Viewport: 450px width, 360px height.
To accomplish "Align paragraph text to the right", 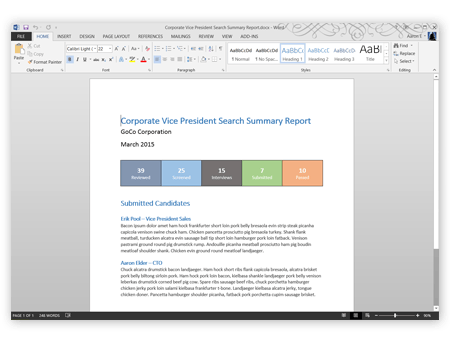I will (x=172, y=59).
